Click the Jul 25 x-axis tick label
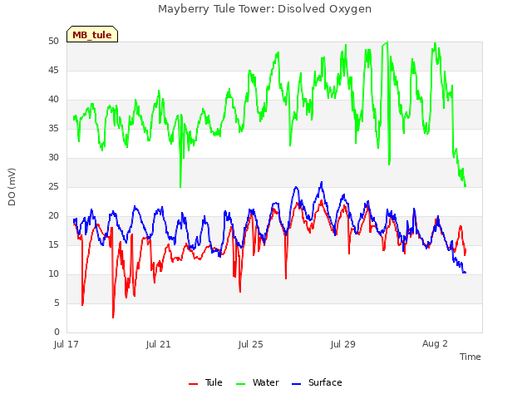 click(251, 344)
